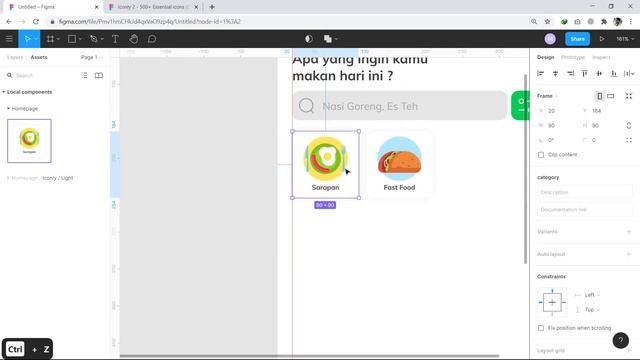The width and height of the screenshot is (640, 360).
Task: Expand the Iconly / Light group
Action: click(x=8, y=178)
